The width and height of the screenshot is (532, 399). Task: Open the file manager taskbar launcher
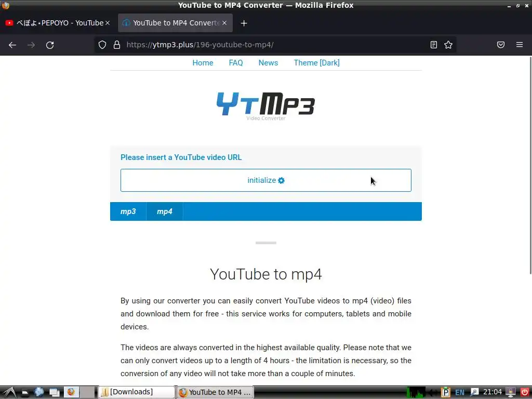(25, 393)
